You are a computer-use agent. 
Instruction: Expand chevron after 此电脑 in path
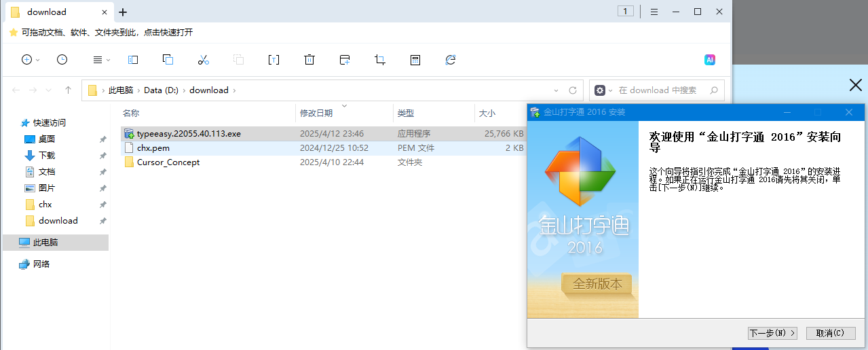coord(139,90)
